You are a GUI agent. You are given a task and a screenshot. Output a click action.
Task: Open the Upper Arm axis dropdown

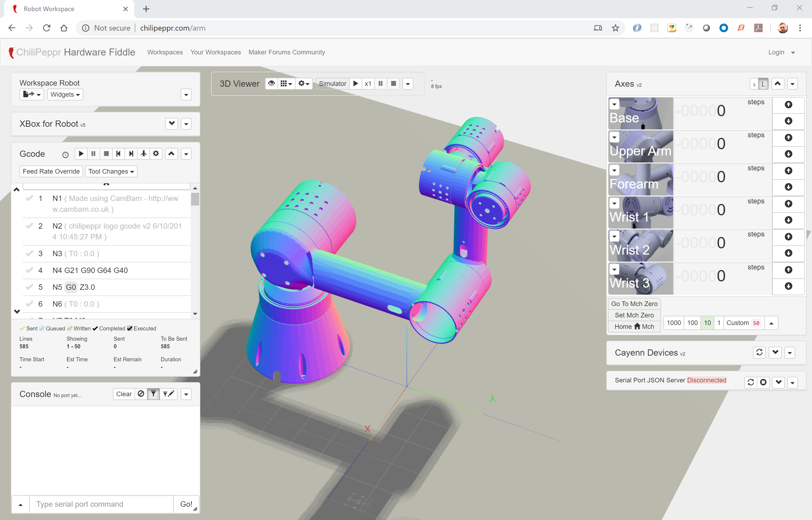[x=614, y=137]
